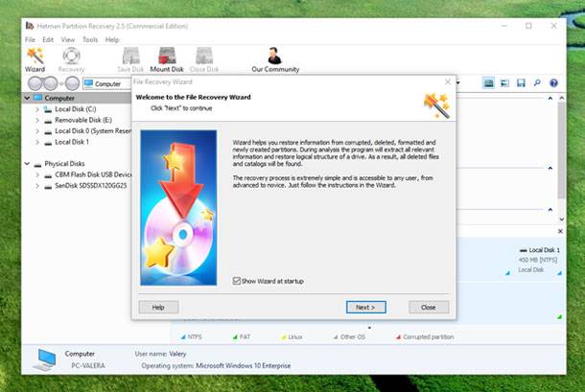Select Local Disk 1 in the tree

click(x=72, y=142)
